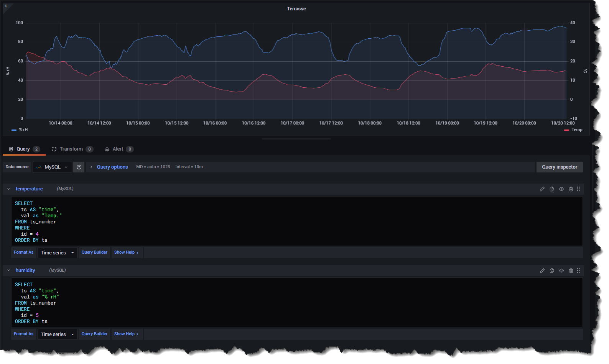The width and height of the screenshot is (609, 364).
Task: Click the Query tab database icon
Action: coord(11,149)
